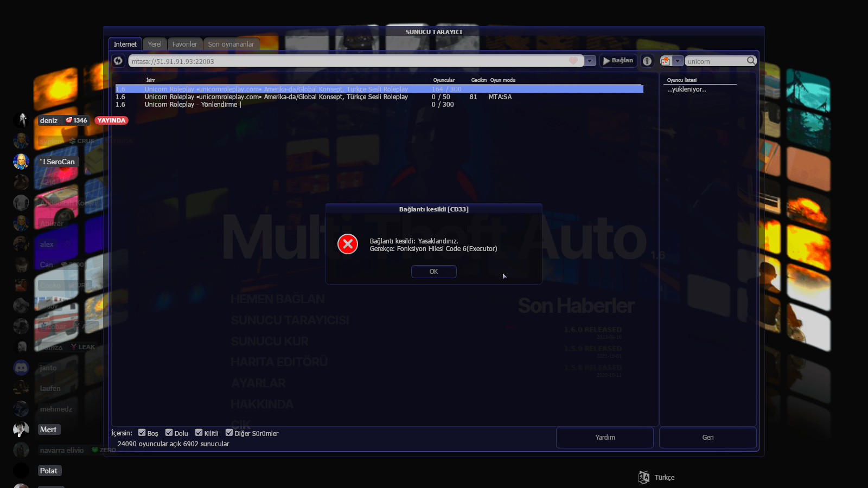Click the '! SeroCan name in overlay list

(x=58, y=162)
